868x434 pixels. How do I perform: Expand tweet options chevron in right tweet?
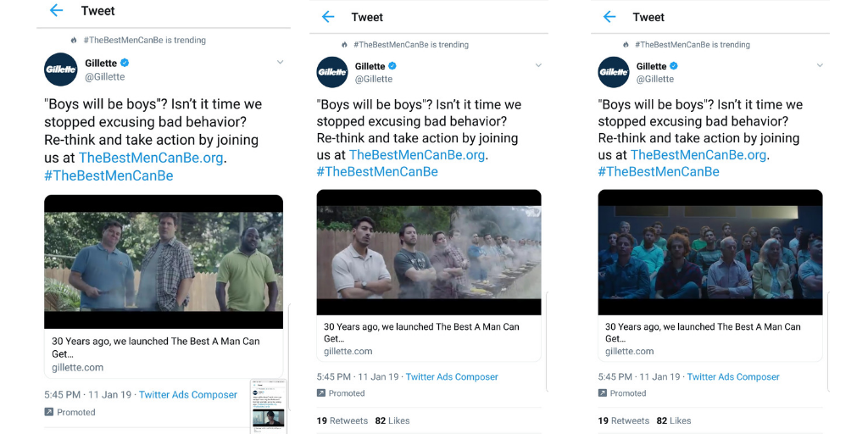[x=820, y=65]
